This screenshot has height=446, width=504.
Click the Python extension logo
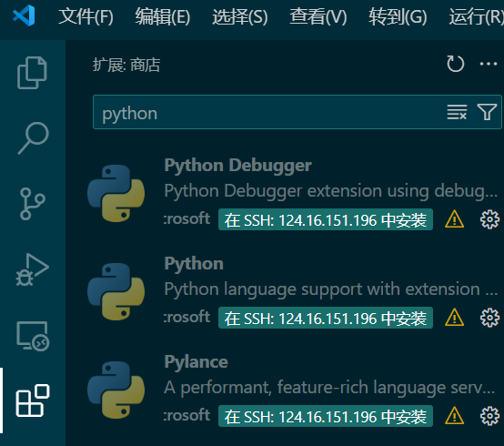(116, 292)
